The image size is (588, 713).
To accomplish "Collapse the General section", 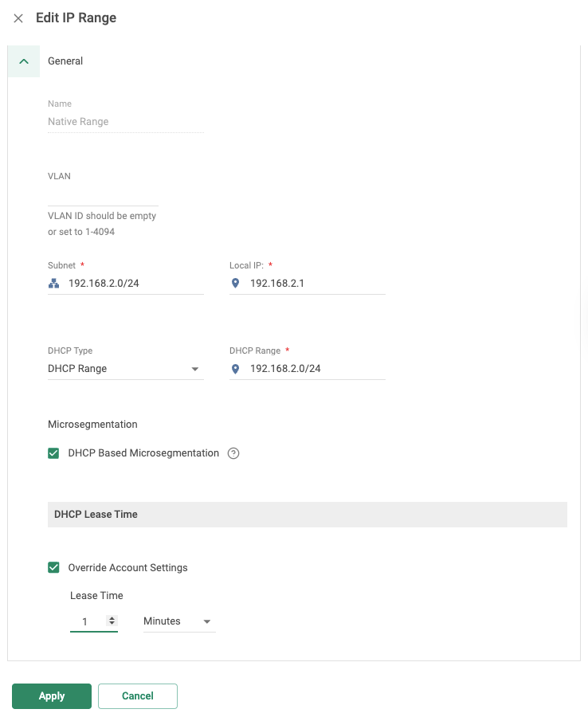I will tap(23, 61).
